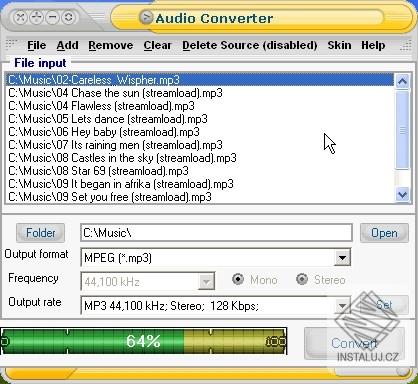Open the Clear menu
The height and width of the screenshot is (384, 418).
pos(157,45)
